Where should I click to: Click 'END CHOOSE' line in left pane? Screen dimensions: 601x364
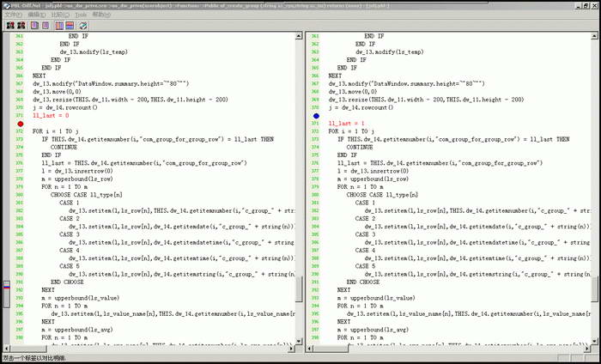67,282
